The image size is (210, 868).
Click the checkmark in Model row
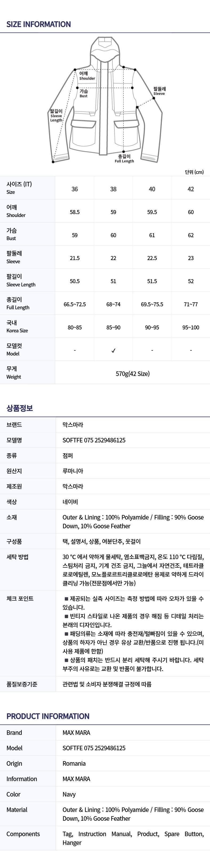[x=114, y=350]
